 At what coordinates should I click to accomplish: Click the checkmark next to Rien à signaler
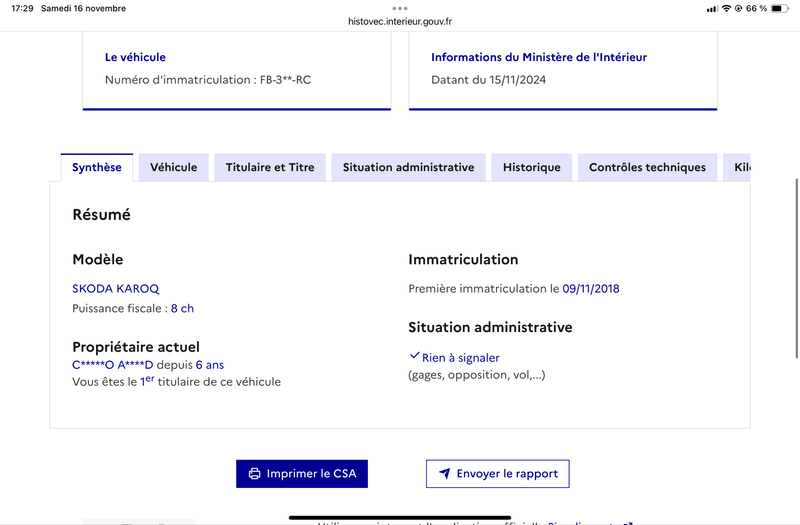[414, 356]
